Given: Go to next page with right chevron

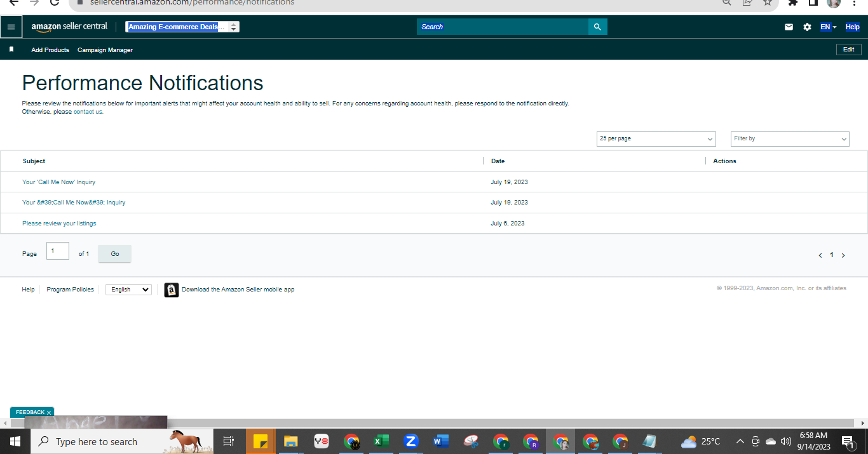Looking at the screenshot, I should 843,255.
